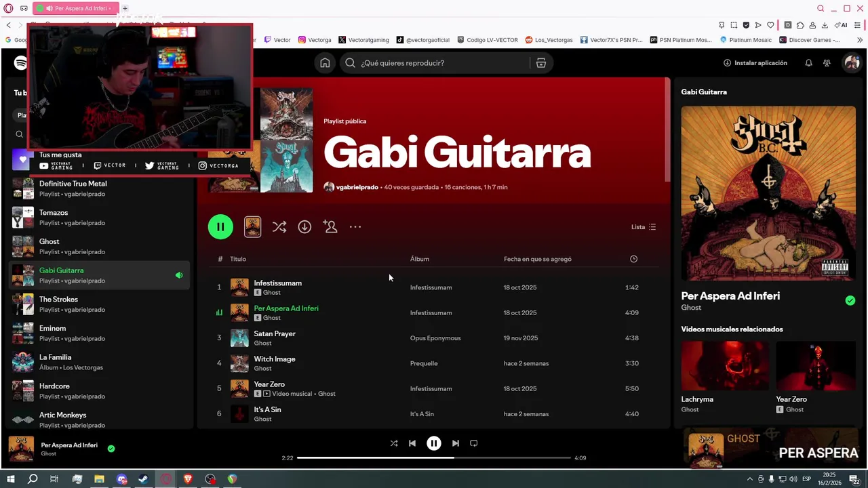The image size is (868, 488).
Task: Click the Spotify logo
Action: tap(21, 63)
